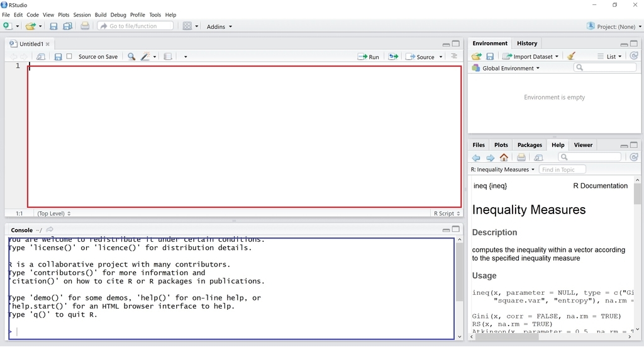644x347 pixels.
Task: Open Find/Replace magnifier in editor
Action: tap(131, 57)
